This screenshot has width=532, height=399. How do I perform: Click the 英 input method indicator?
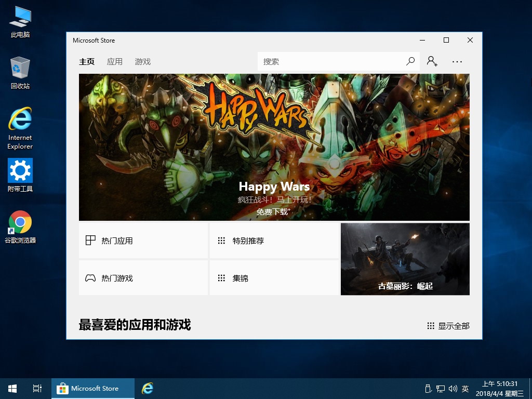pos(465,389)
